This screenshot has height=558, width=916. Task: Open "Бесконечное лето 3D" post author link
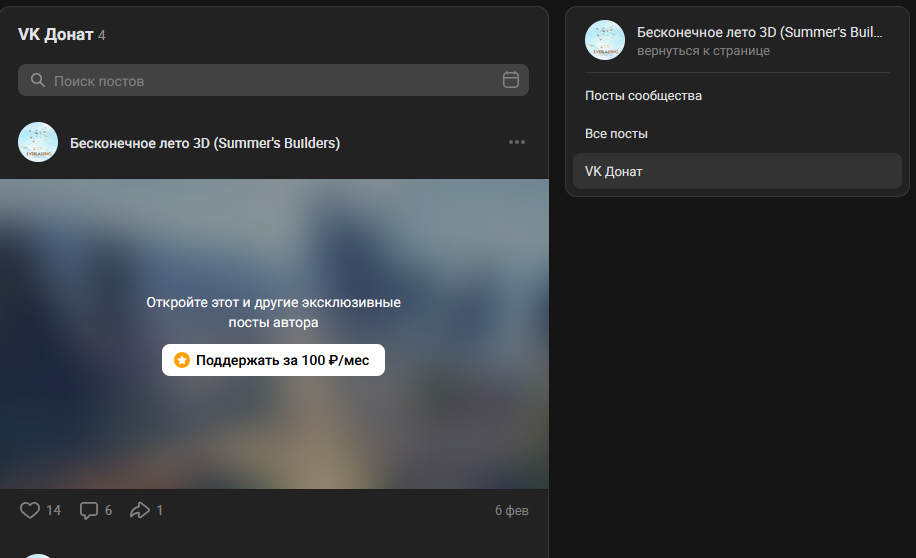(x=205, y=143)
